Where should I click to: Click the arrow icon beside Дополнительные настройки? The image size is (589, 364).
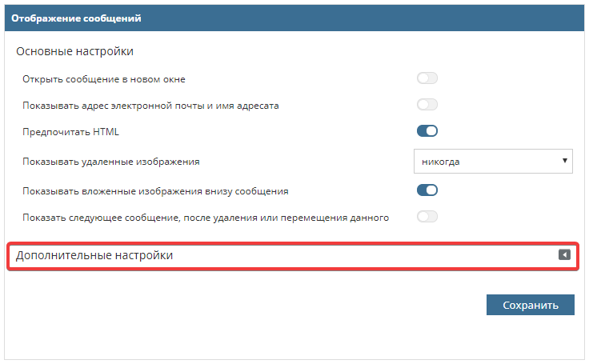(x=564, y=254)
